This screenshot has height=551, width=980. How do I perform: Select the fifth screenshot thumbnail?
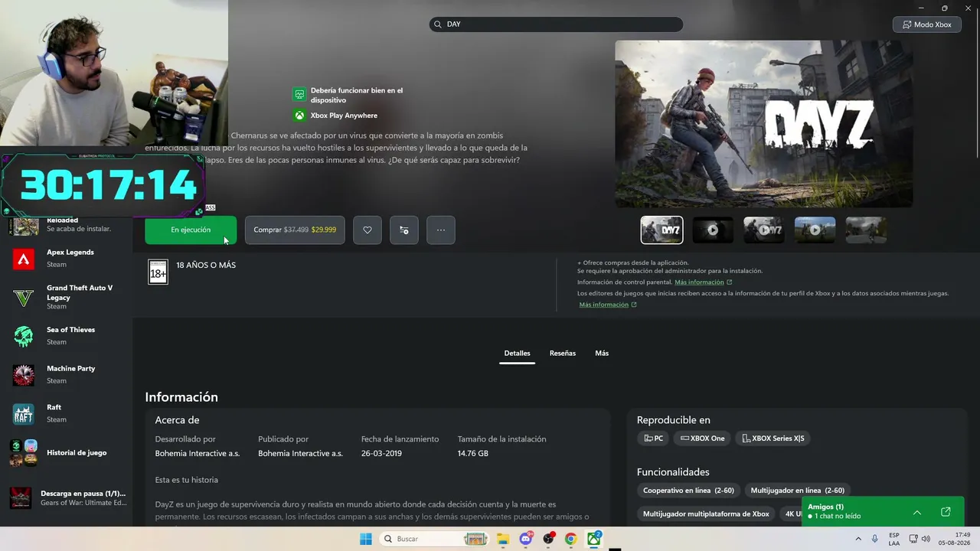click(x=866, y=230)
